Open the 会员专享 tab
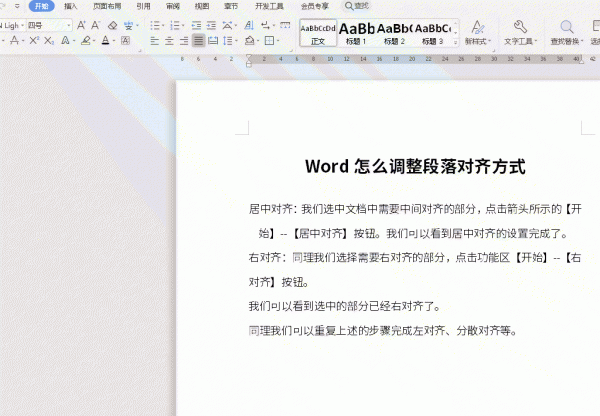600x416 pixels. click(x=315, y=6)
